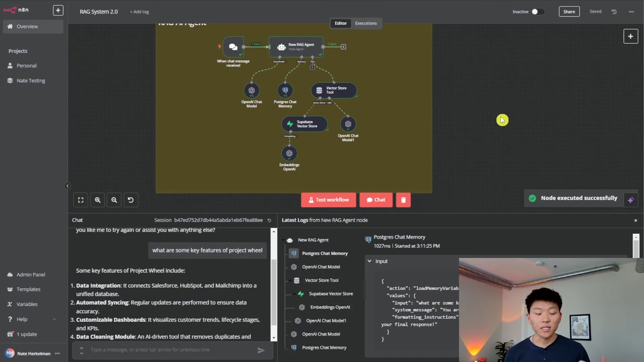
Task: Click previous message up arrow in chat input
Action: tap(81, 348)
